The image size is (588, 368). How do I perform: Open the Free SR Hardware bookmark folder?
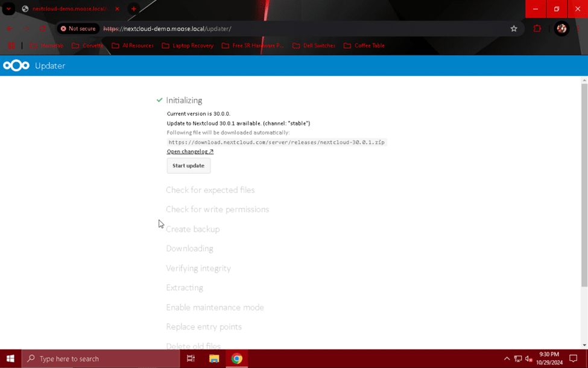click(253, 45)
